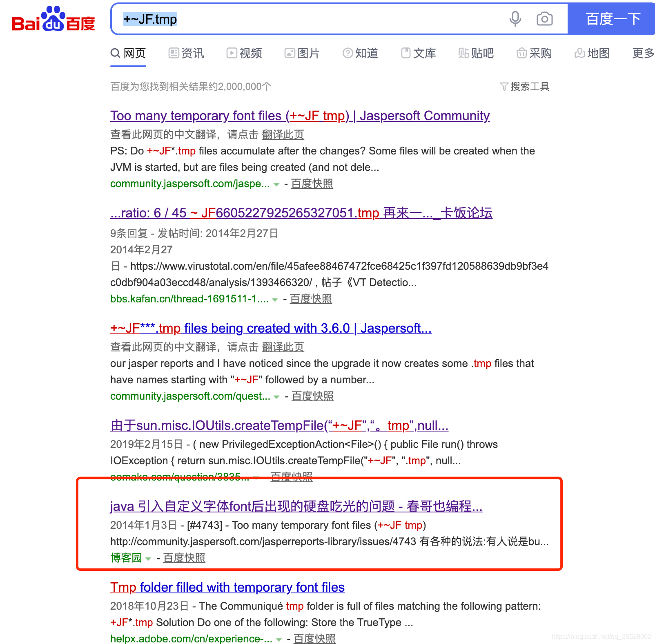Image resolution: width=655 pixels, height=644 pixels.
Task: Click the Baidu logo
Action: coord(53,19)
